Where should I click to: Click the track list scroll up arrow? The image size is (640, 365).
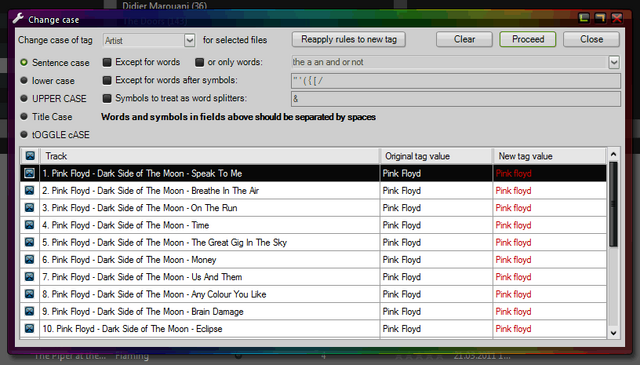point(613,154)
